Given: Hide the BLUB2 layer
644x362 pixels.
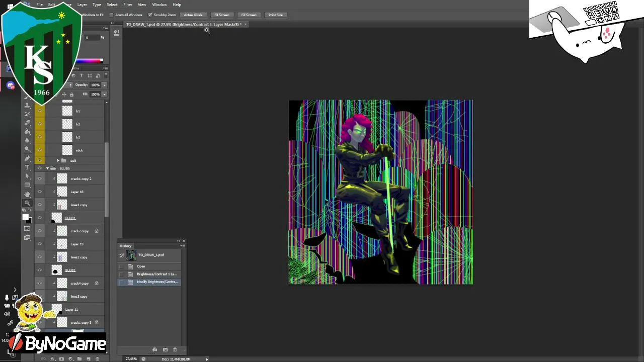Looking at the screenshot, I should 40,270.
